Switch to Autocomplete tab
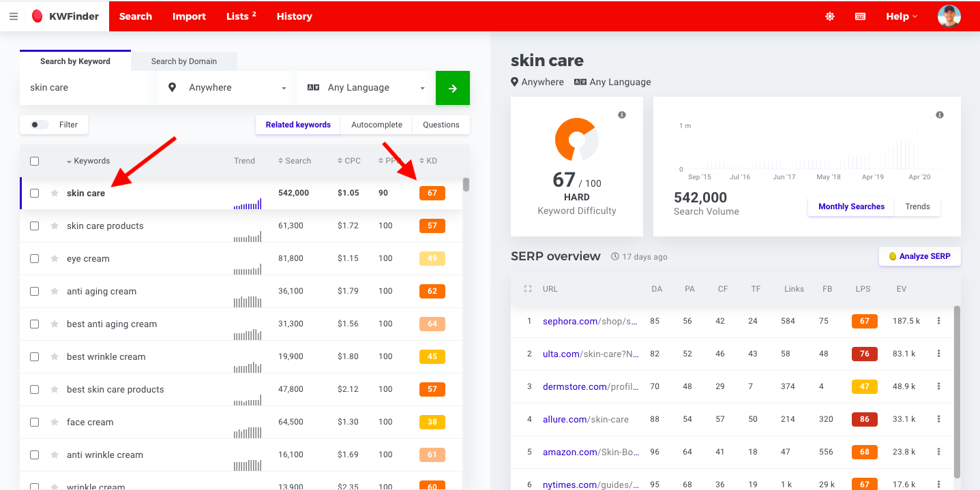The width and height of the screenshot is (980, 490). tap(376, 125)
